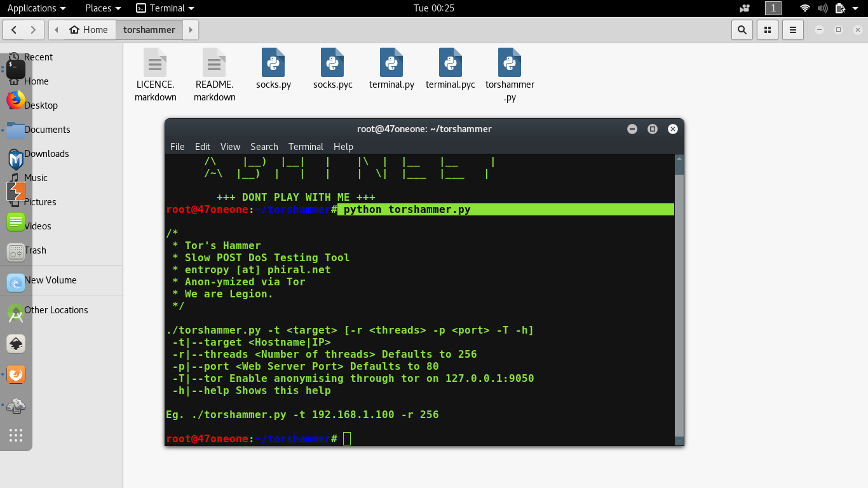Open the clock showing Tue 00:25

coord(433,8)
